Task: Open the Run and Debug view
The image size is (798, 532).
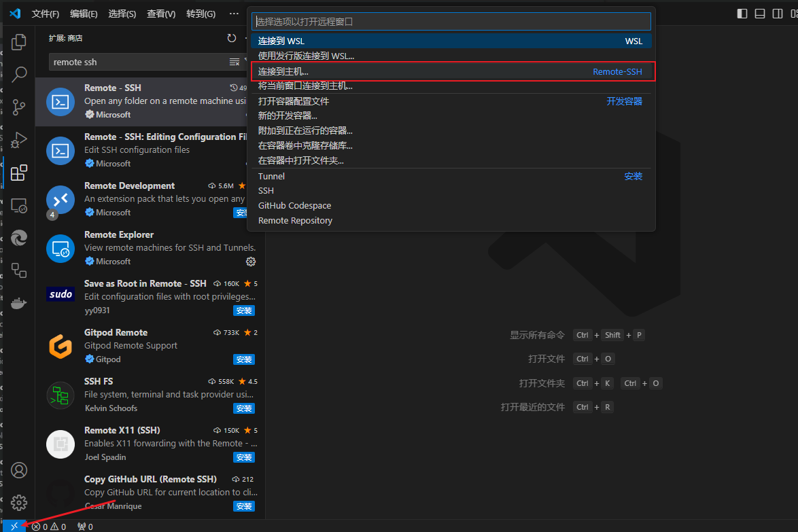Action: 19,140
